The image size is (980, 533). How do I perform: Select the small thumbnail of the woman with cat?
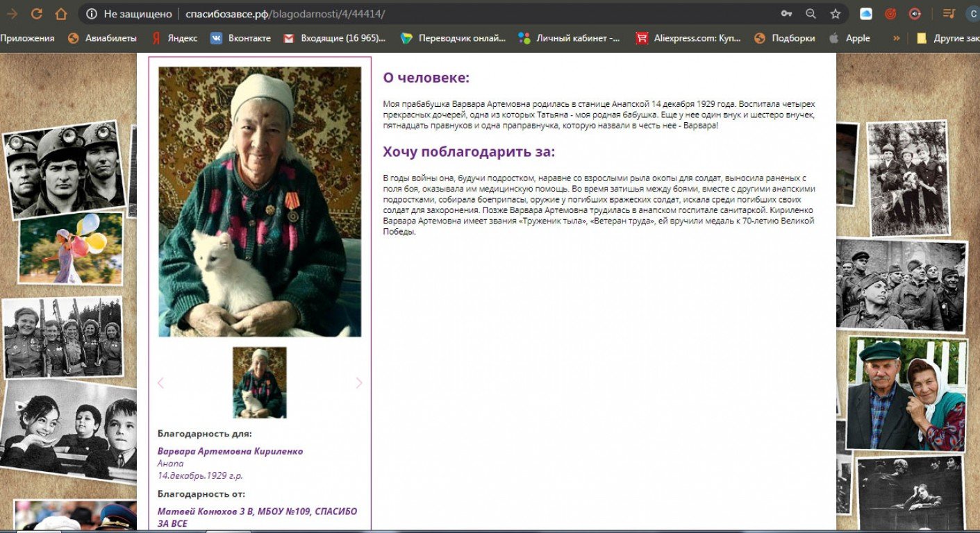[x=259, y=382]
